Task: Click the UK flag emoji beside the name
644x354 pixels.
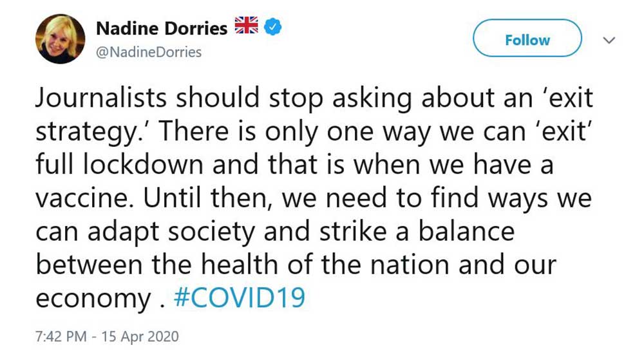Action: click(245, 27)
